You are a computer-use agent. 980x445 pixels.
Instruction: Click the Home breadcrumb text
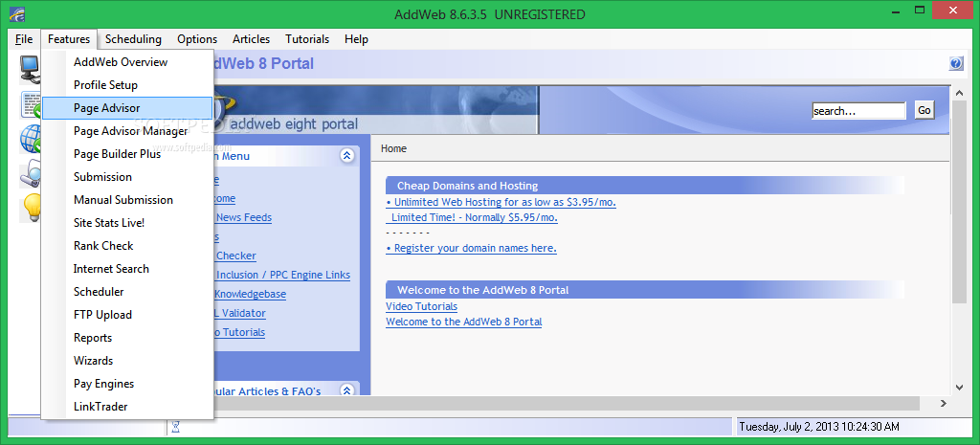(393, 148)
